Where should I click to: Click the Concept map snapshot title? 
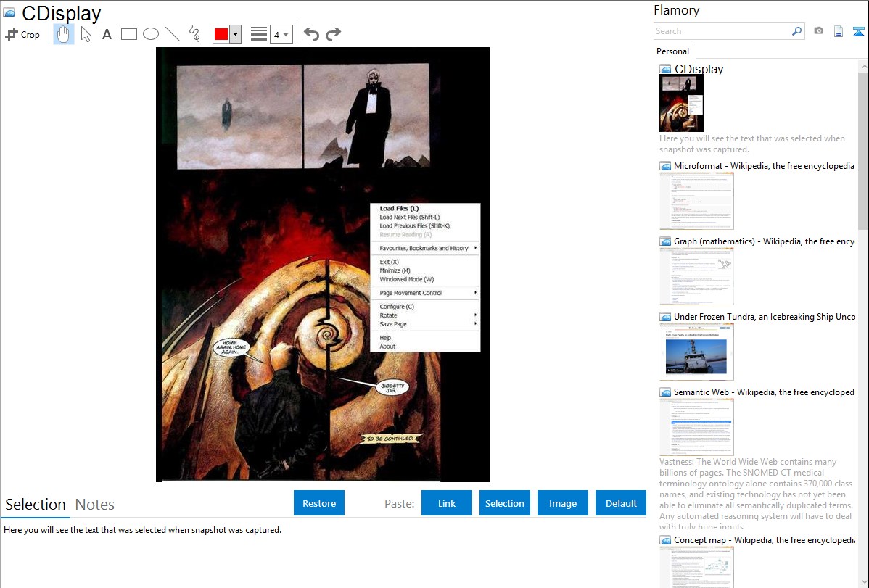point(765,539)
